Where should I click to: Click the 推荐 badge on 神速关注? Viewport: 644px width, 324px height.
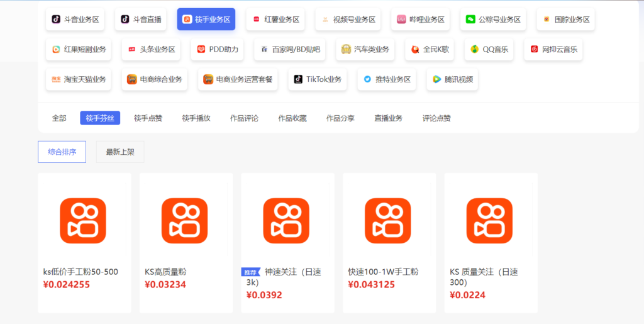pyautogui.click(x=250, y=272)
